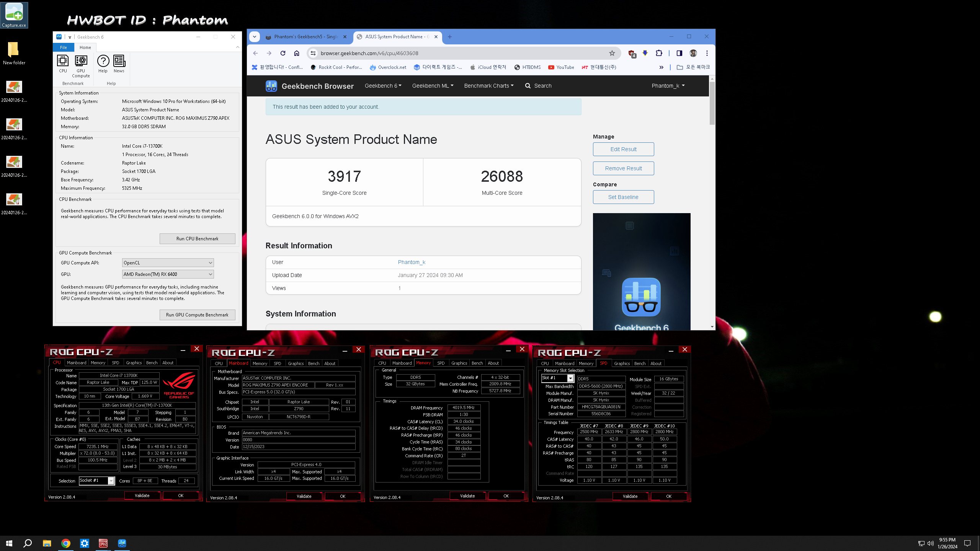Open the Geekbench taskbar icon

coord(122,543)
